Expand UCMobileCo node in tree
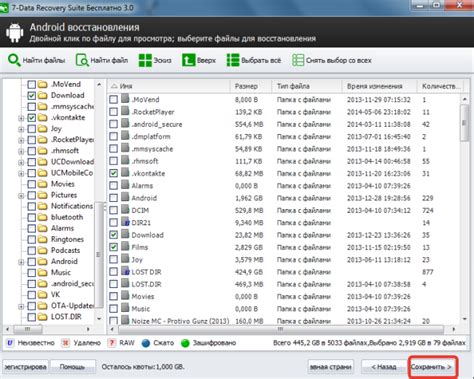 [x=21, y=174]
